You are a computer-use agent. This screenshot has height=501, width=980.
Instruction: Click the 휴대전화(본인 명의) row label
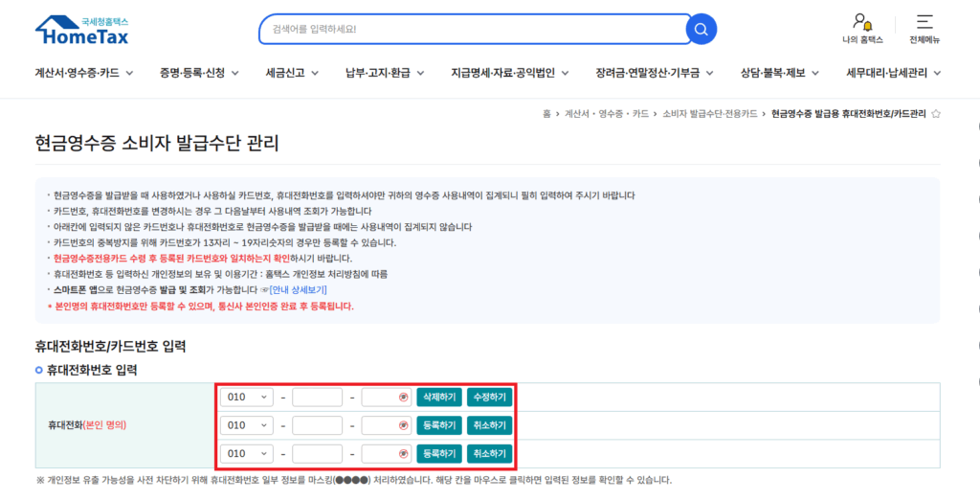tap(87, 425)
